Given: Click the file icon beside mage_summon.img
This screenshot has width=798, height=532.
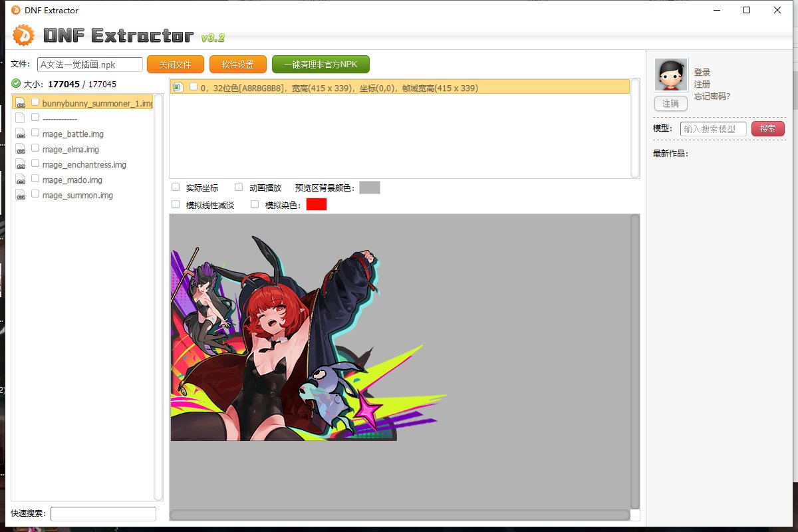Looking at the screenshot, I should (20, 195).
